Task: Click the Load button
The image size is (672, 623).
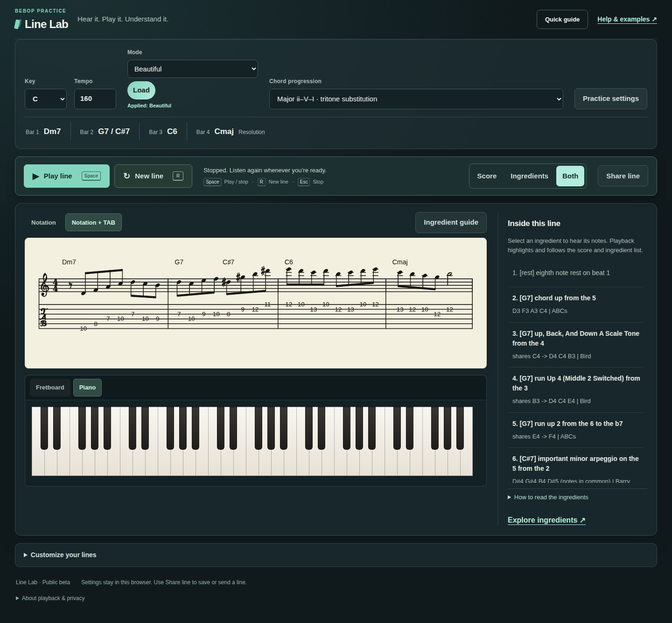Action: pyautogui.click(x=141, y=90)
